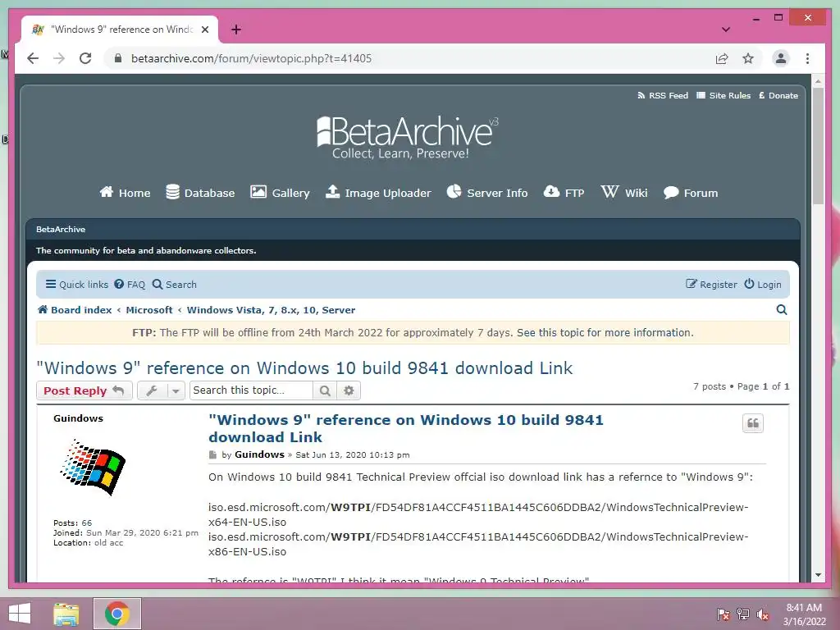Open Database in site navigation
The image size is (840, 630).
click(200, 193)
